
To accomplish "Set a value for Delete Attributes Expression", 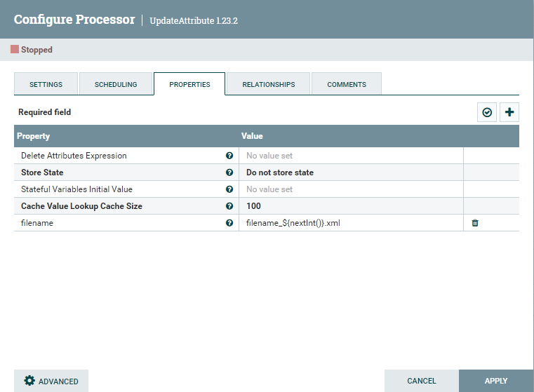I will coord(351,156).
